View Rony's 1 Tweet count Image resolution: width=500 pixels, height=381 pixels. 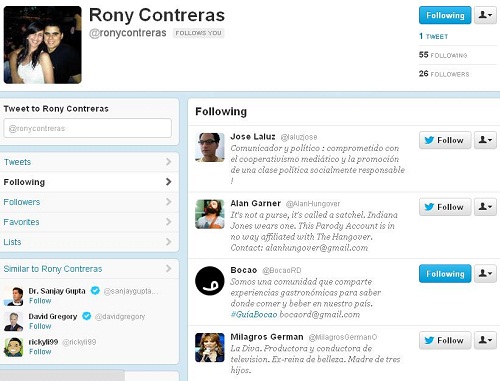coord(433,36)
